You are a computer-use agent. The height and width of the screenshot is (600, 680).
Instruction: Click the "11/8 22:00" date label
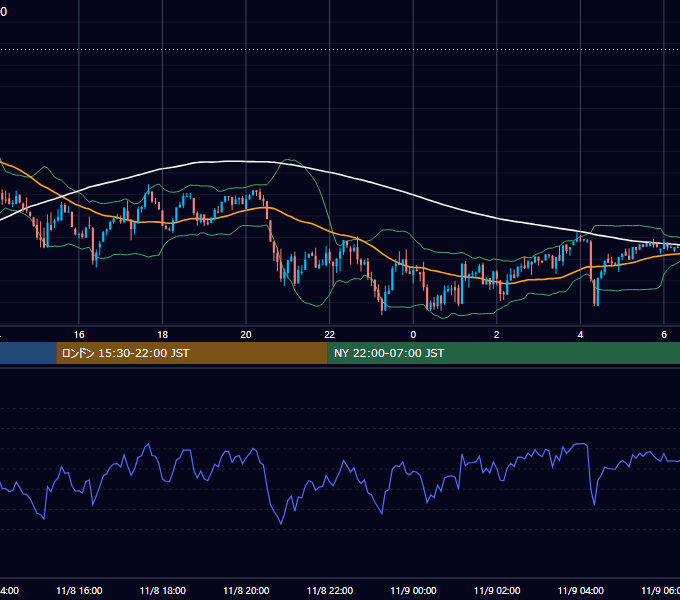click(330, 591)
